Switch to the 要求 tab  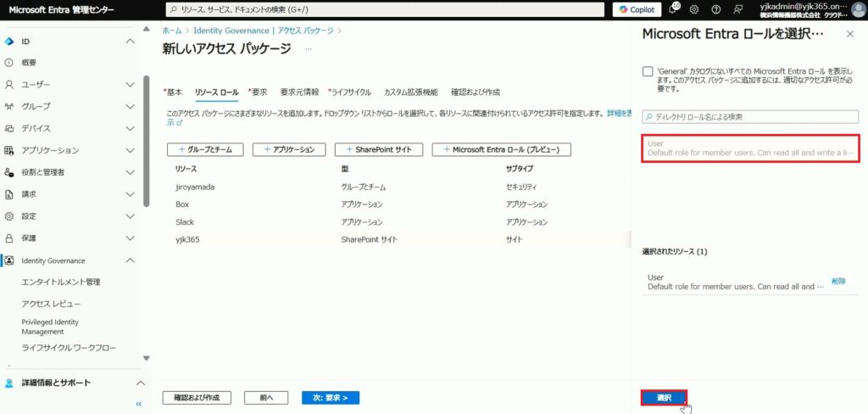point(258,92)
